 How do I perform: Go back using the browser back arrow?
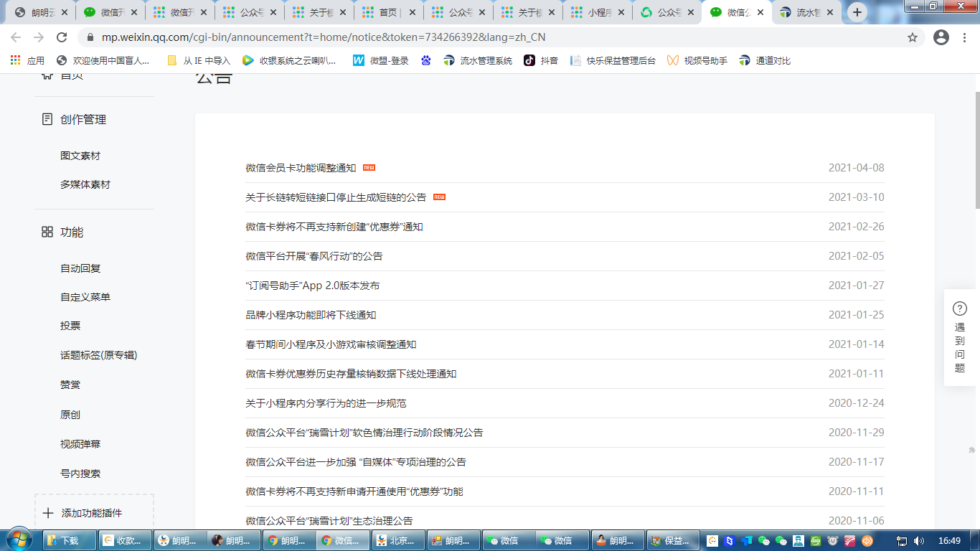17,37
